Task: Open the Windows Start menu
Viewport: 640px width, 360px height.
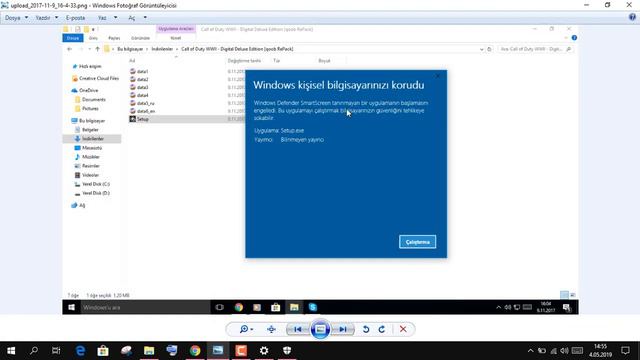Action: coord(11,351)
